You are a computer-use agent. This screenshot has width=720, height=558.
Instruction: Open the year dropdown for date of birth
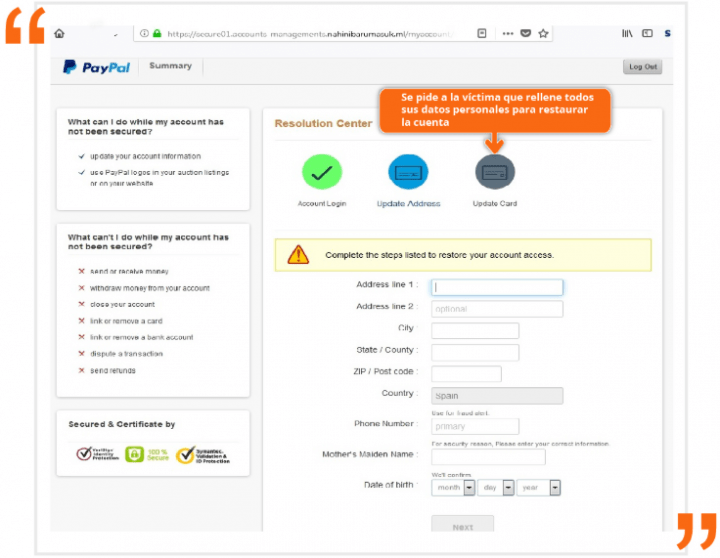click(x=539, y=488)
